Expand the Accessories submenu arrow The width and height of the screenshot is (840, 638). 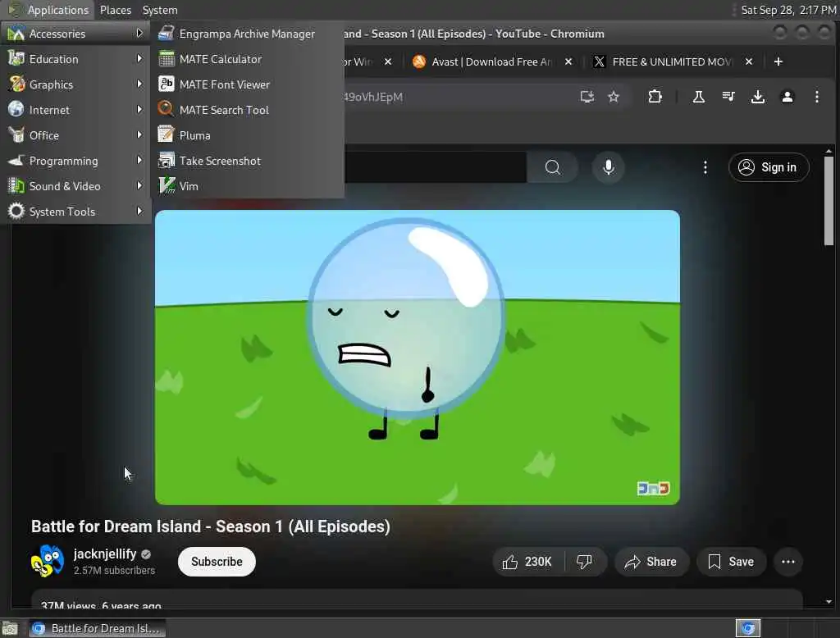click(x=139, y=34)
